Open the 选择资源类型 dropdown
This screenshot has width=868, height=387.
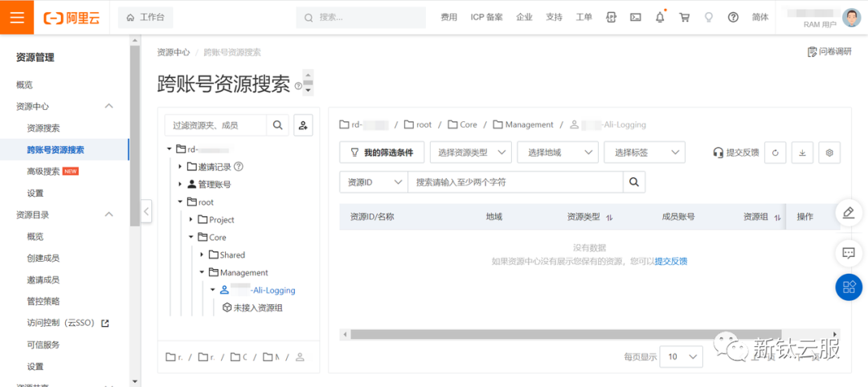click(470, 153)
